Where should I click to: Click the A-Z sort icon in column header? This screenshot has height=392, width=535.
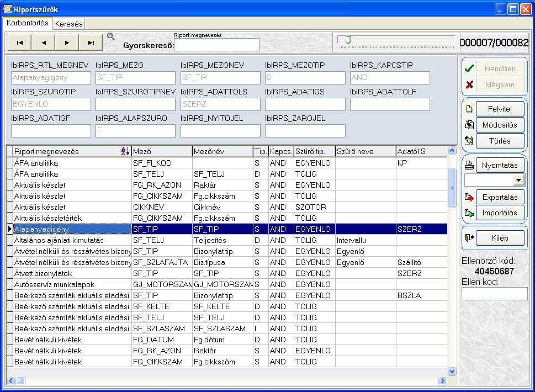coord(125,151)
